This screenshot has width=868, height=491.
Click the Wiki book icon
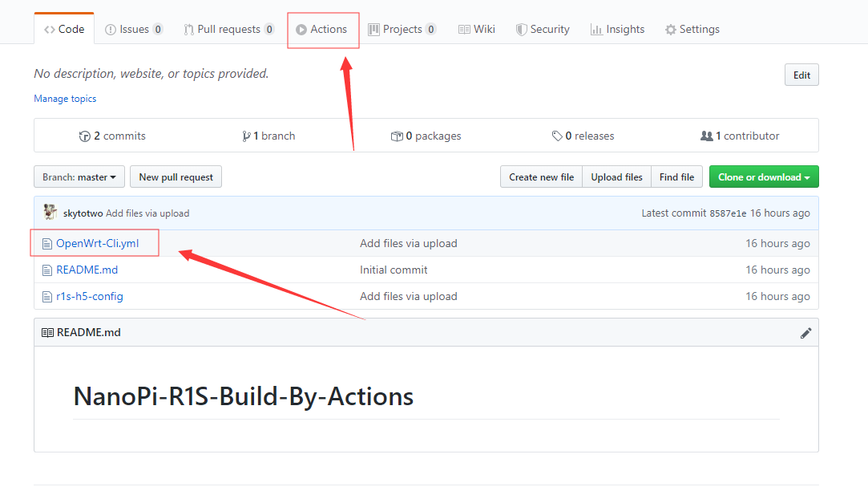click(x=464, y=30)
